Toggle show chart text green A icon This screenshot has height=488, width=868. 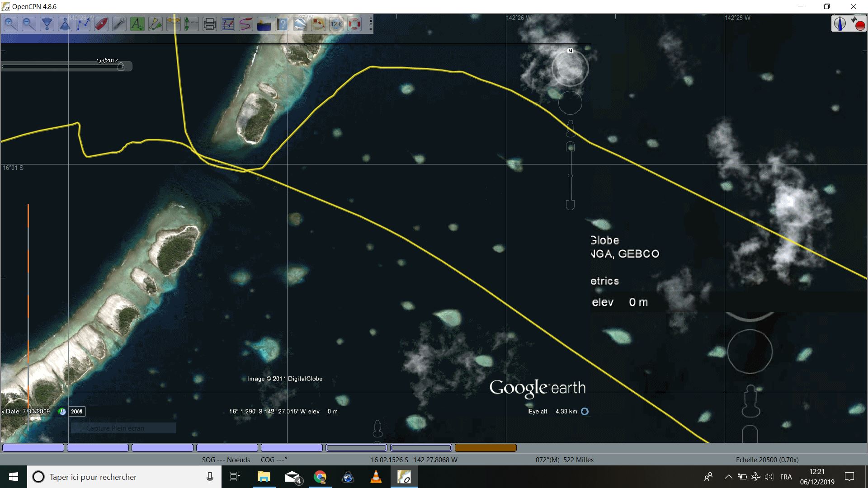tap(137, 24)
